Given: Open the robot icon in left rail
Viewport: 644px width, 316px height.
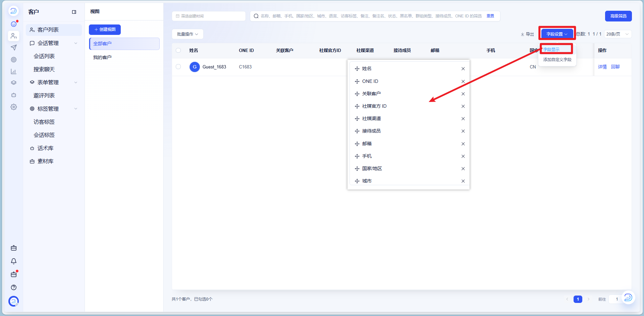Looking at the screenshot, I should 14,95.
